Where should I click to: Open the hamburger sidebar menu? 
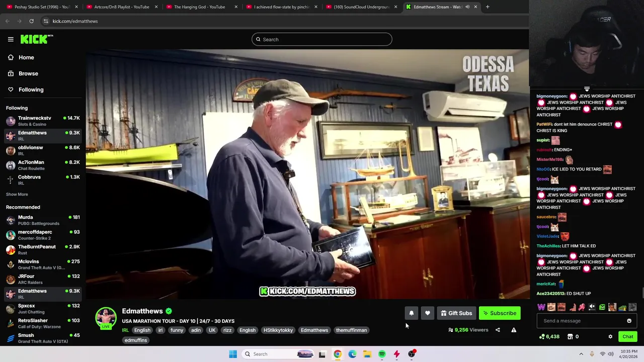(x=11, y=39)
